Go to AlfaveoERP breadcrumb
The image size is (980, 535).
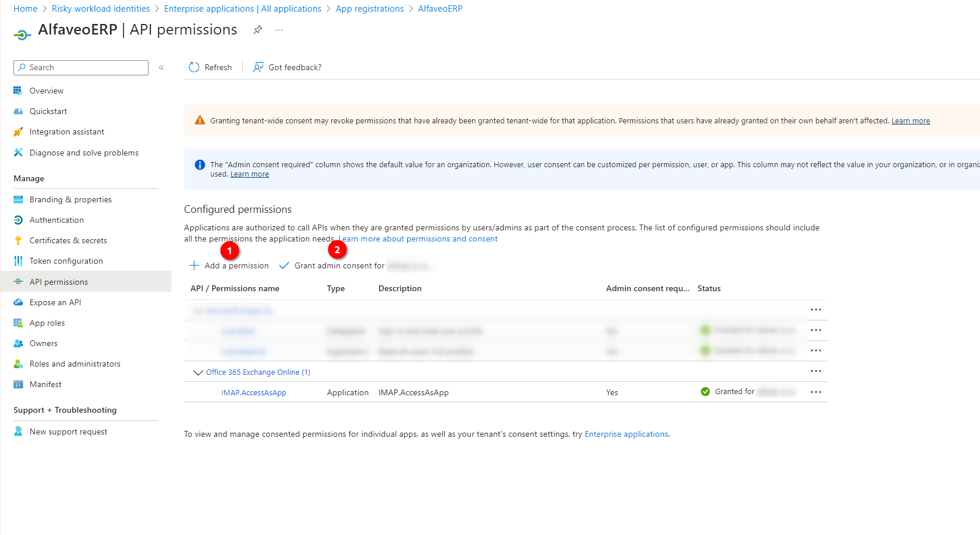pos(440,9)
